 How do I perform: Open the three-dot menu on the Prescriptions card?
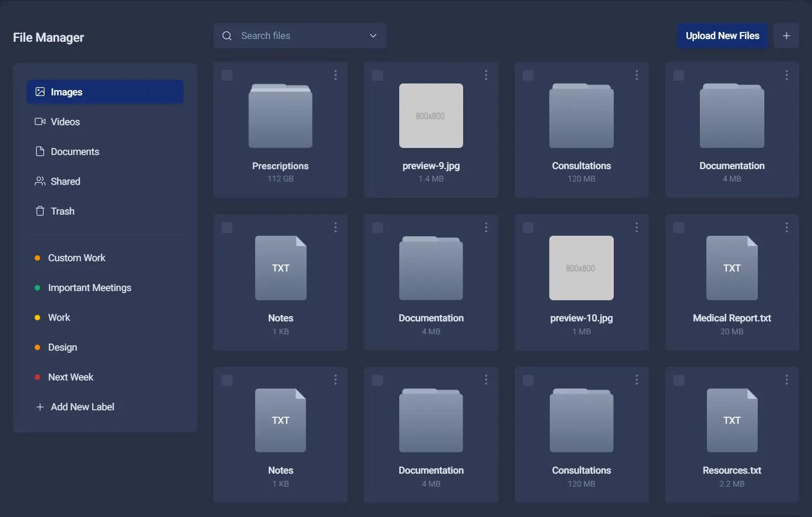(336, 75)
